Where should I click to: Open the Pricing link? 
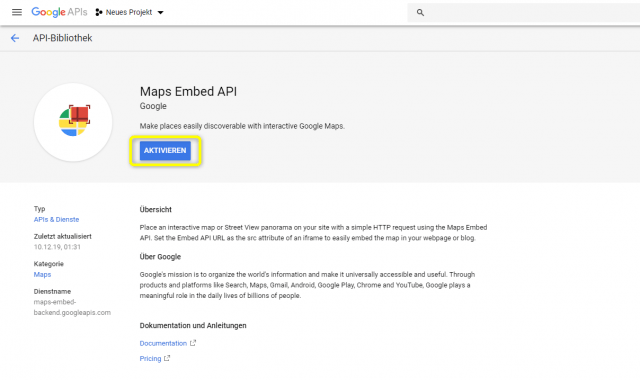pyautogui.click(x=150, y=358)
